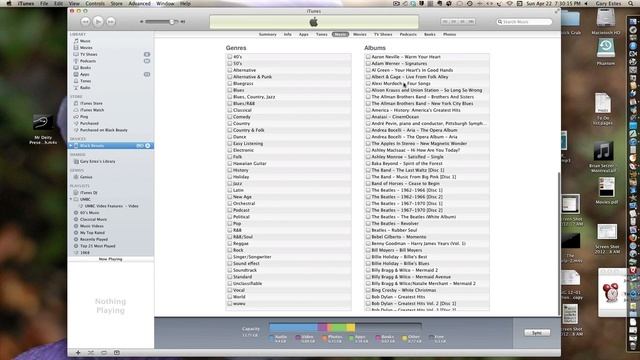Viewport: 640px width, 360px height.
Task: Open the File menu
Action: click(x=44, y=3)
